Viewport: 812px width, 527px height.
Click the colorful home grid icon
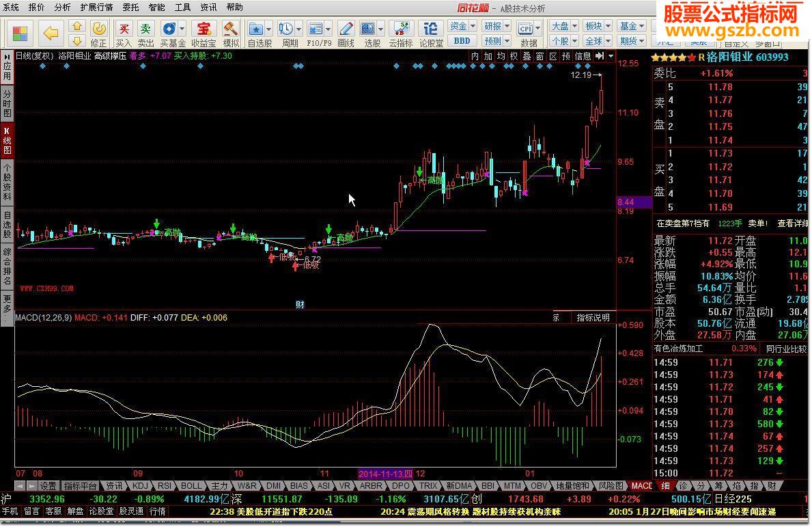[20, 34]
